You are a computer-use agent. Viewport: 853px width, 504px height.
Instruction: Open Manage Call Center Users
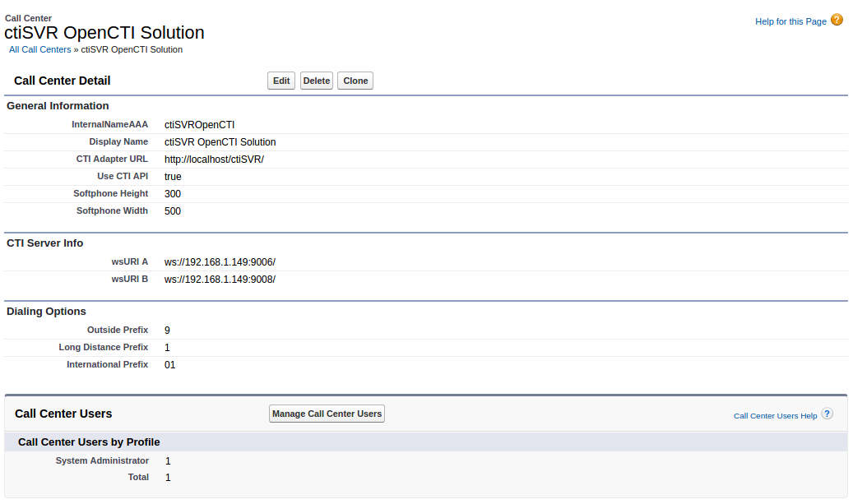327,414
